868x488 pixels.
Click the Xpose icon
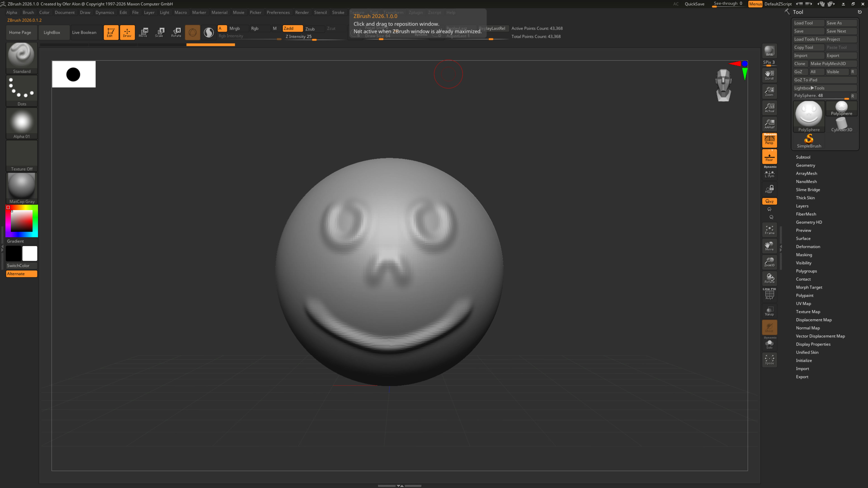pos(769,360)
